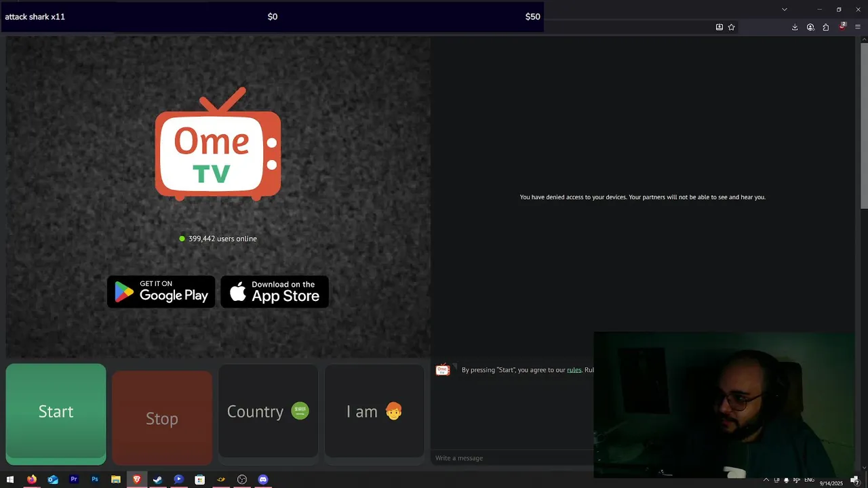The width and height of the screenshot is (868, 488).
Task: Click the denied device access notice
Action: tap(642, 197)
